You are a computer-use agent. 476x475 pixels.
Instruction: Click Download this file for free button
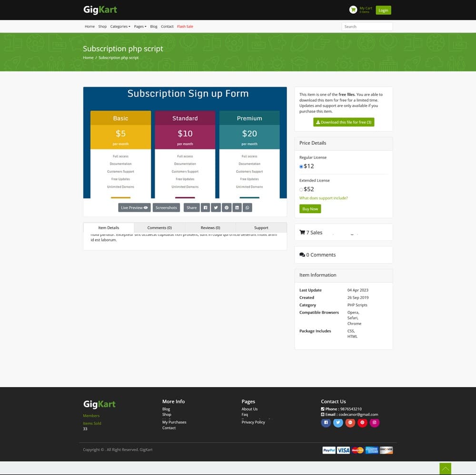pyautogui.click(x=344, y=122)
